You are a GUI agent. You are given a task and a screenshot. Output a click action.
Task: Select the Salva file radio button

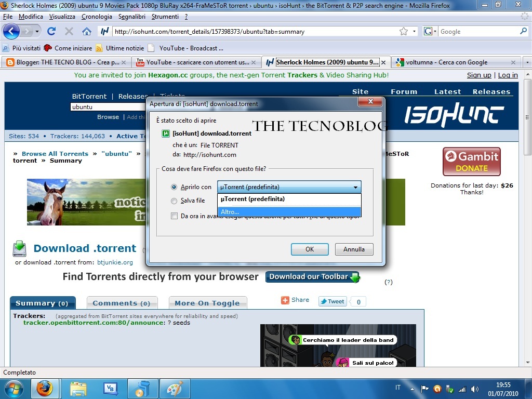(174, 201)
